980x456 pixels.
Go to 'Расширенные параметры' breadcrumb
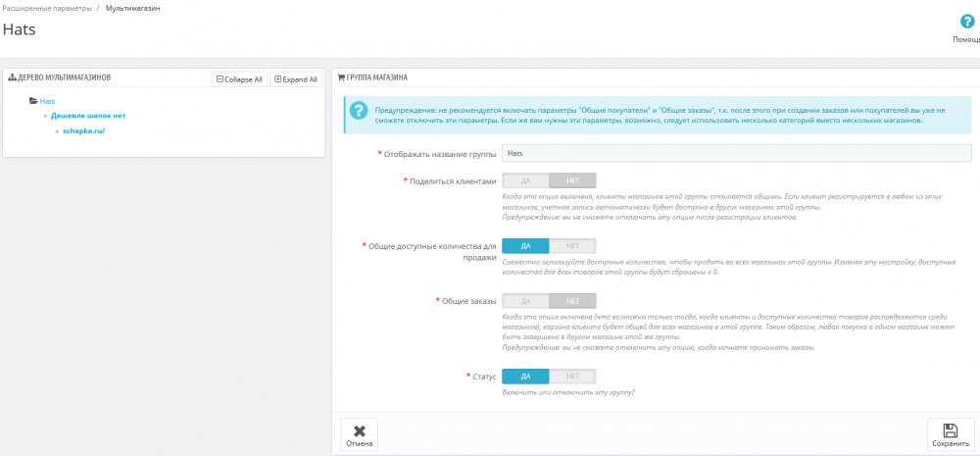pyautogui.click(x=47, y=9)
